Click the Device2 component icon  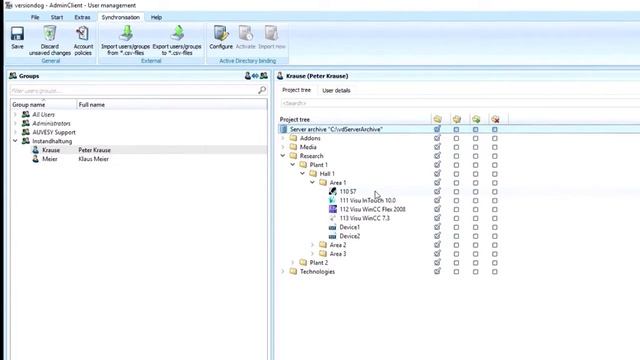(x=333, y=236)
